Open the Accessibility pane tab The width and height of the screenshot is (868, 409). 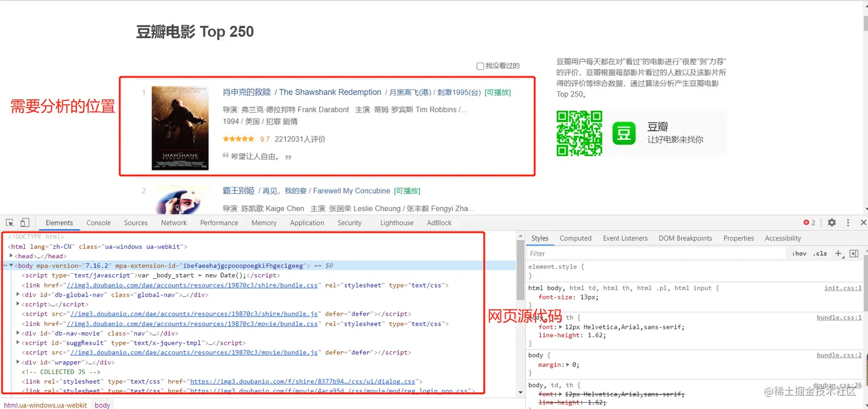click(x=782, y=238)
